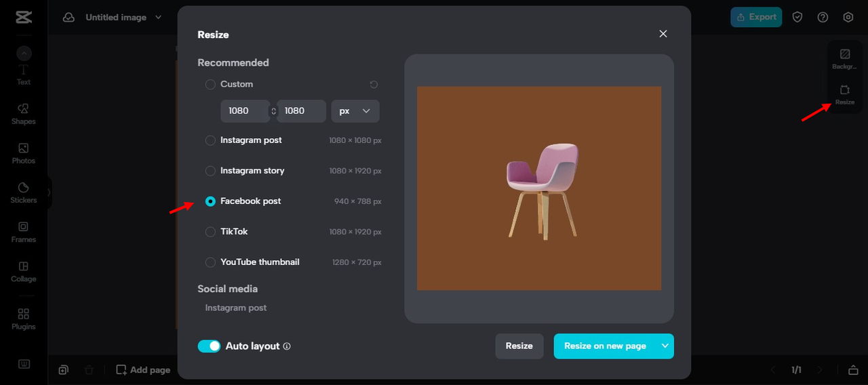Click the duplicate page icon
The image size is (868, 385).
[63, 370]
